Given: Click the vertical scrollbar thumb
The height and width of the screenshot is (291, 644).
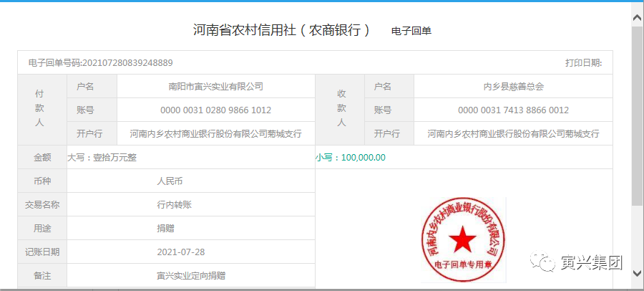Looking at the screenshot, I should point(637,115).
